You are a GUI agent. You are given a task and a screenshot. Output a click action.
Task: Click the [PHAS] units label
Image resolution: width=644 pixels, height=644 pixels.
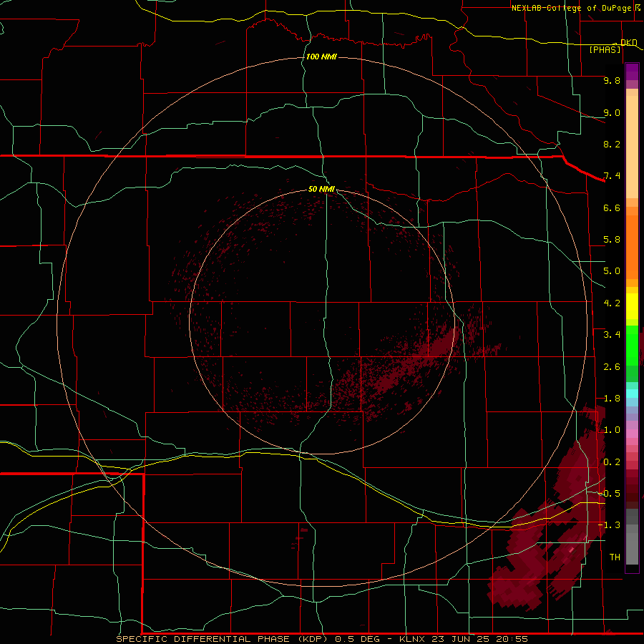click(x=605, y=49)
